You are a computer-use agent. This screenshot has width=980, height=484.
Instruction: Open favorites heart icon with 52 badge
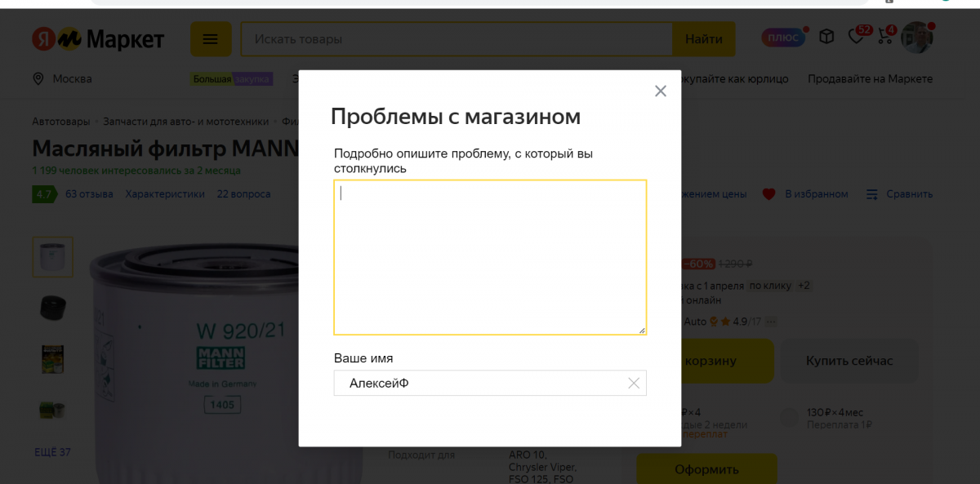[856, 37]
